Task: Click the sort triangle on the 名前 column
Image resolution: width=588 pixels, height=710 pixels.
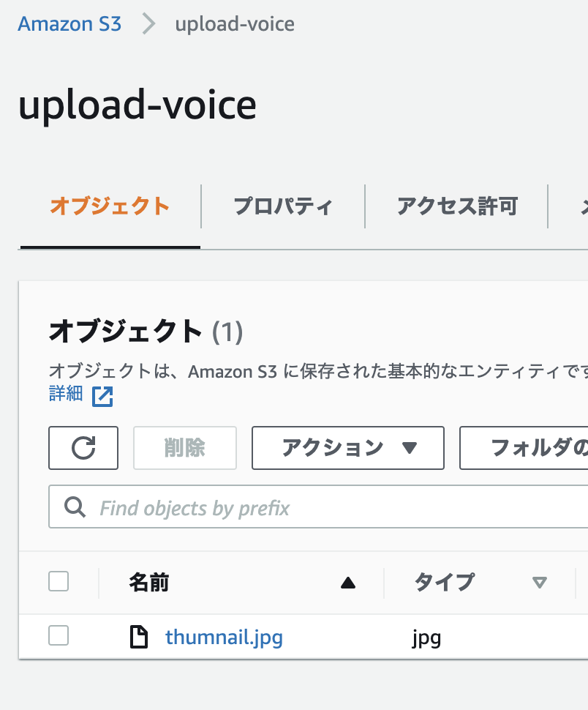Action: point(349,583)
